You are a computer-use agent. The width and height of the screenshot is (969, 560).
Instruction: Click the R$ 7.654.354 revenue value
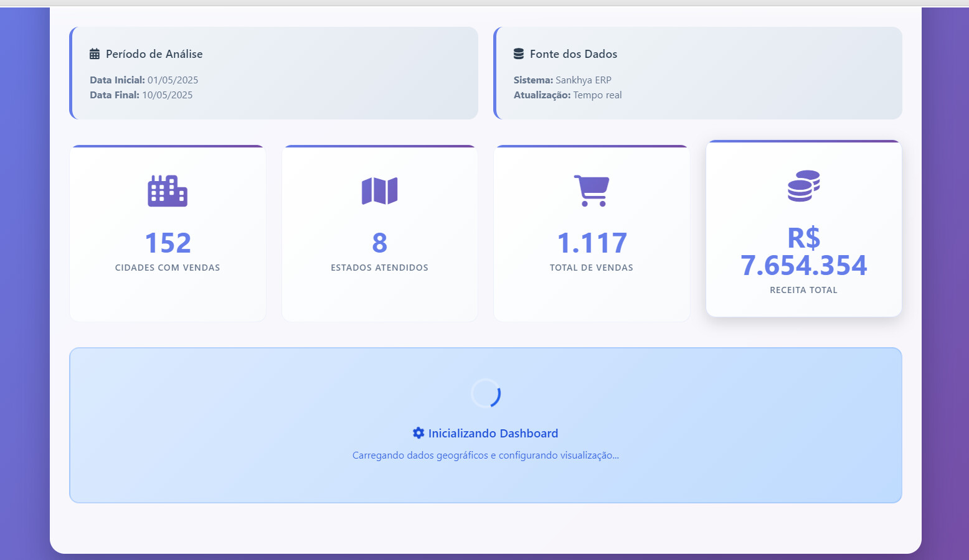tap(803, 253)
